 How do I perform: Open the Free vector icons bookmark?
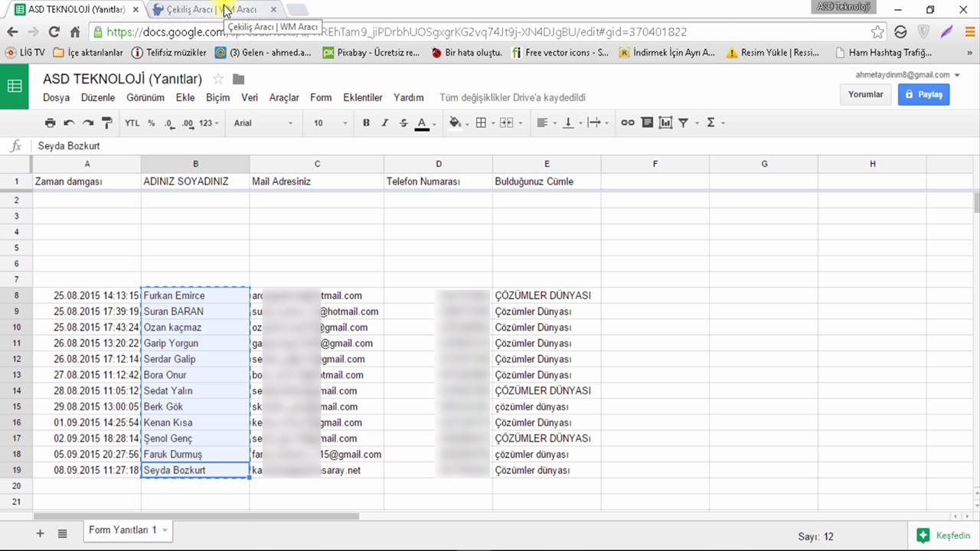[560, 53]
